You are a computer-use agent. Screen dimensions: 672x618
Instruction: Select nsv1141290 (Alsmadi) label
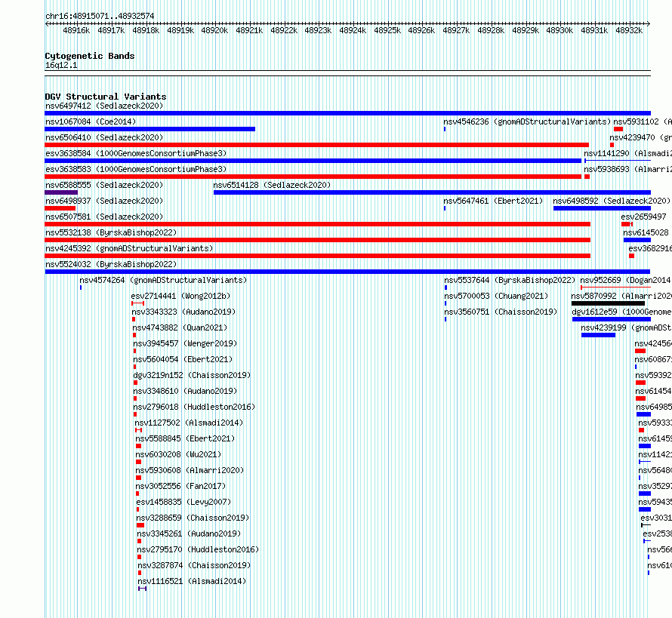pos(627,153)
